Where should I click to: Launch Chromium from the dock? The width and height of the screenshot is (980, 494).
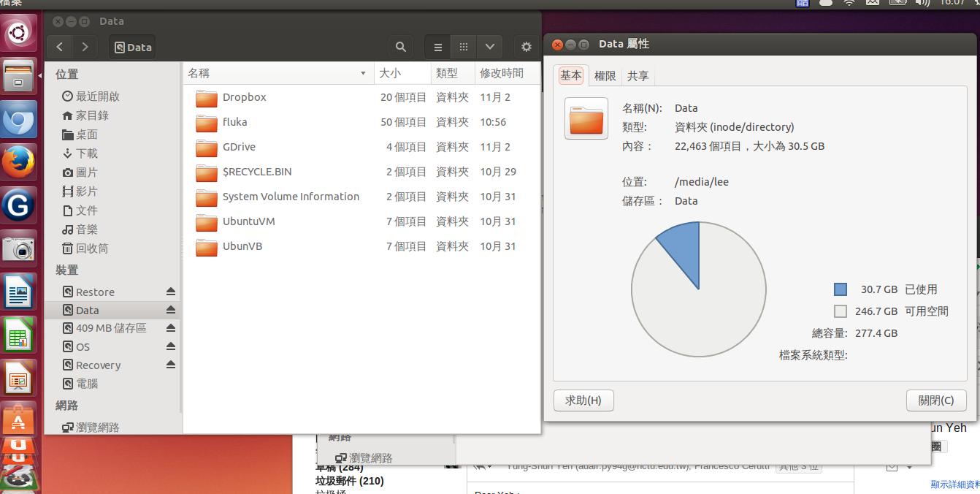tap(18, 119)
